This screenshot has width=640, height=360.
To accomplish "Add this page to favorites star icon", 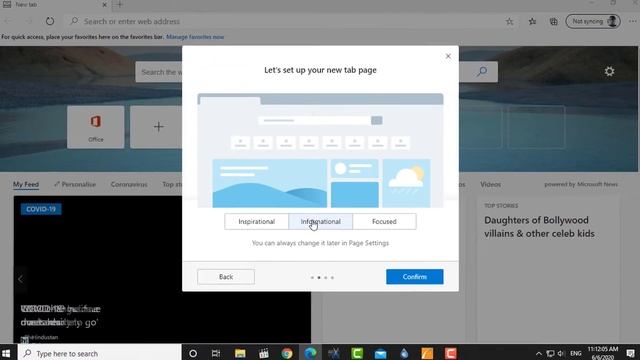I will click(x=509, y=22).
